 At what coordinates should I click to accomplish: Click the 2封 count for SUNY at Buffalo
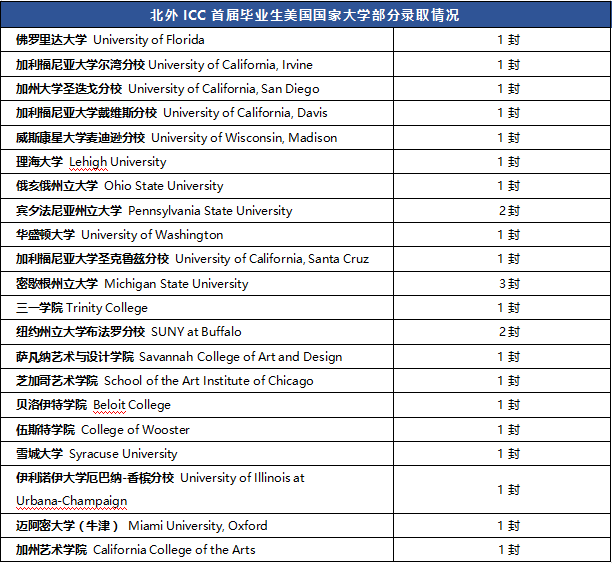pyautogui.click(x=509, y=332)
